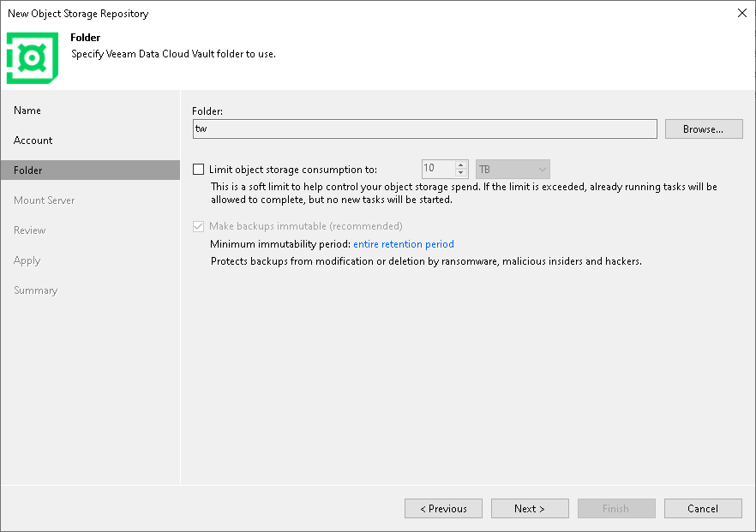Click into the Folder text field

(x=425, y=129)
